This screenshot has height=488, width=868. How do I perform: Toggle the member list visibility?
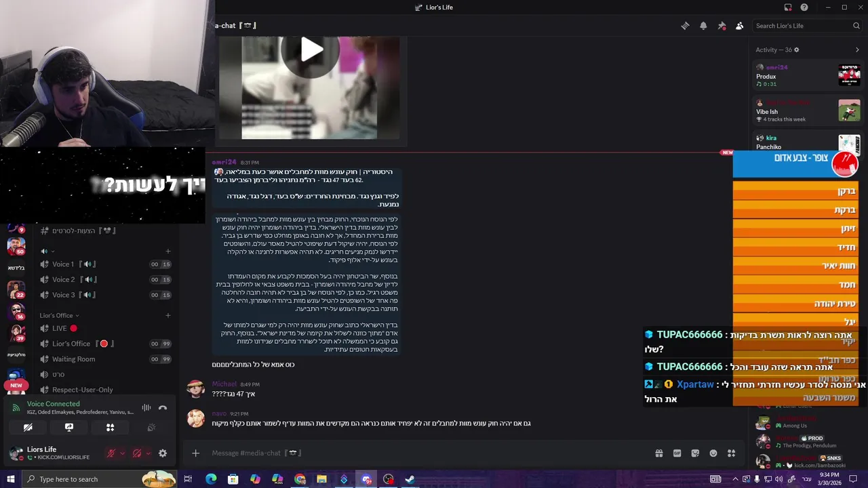740,26
